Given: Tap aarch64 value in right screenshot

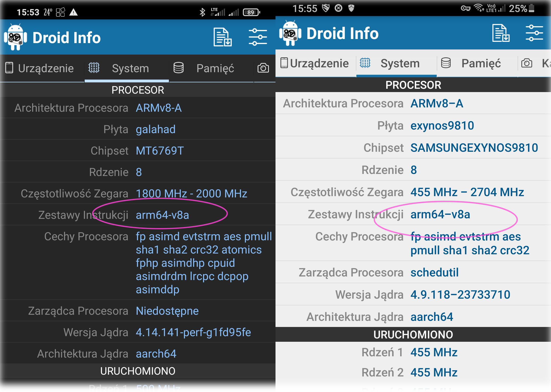Looking at the screenshot, I should [432, 317].
